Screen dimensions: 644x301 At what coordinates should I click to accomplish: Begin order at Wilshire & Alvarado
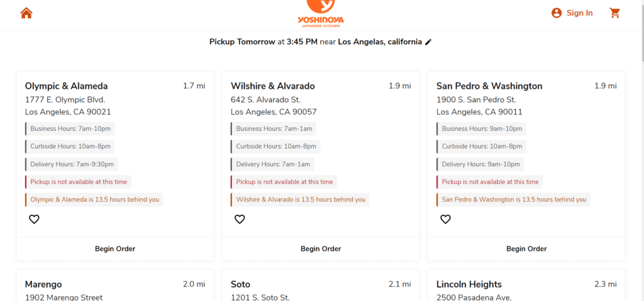[x=321, y=249]
